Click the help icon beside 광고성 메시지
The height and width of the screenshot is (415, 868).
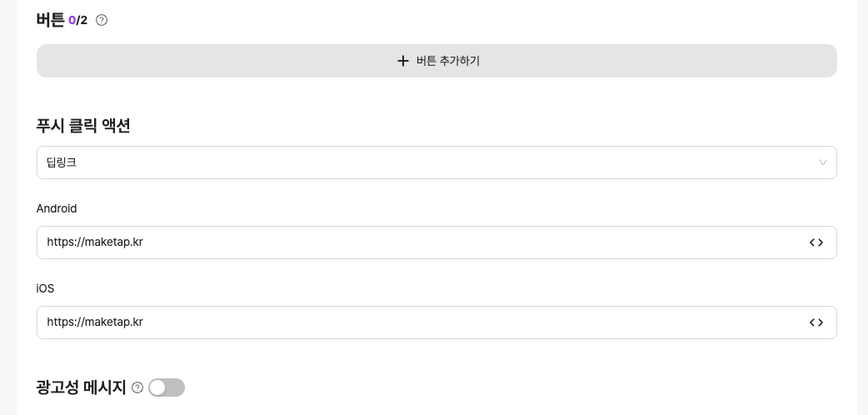137,387
